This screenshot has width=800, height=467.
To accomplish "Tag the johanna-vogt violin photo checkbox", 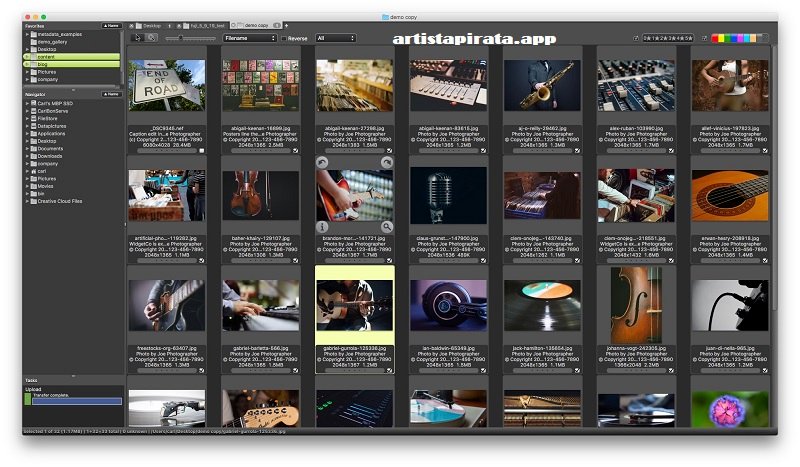I will 671,371.
